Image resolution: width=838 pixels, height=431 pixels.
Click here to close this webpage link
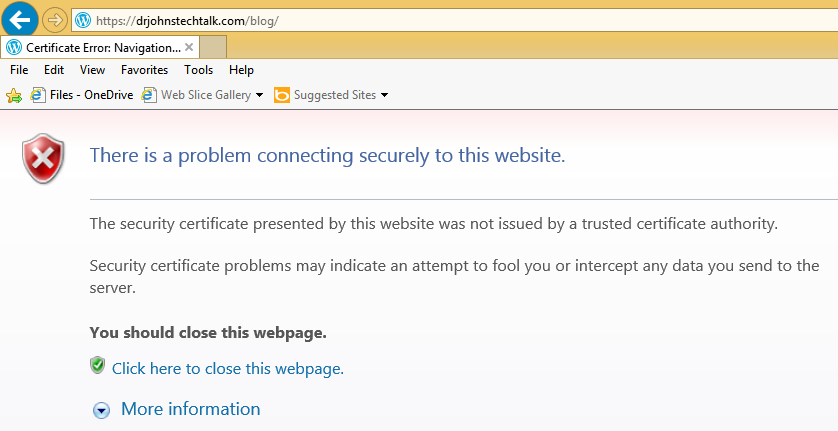coord(228,368)
